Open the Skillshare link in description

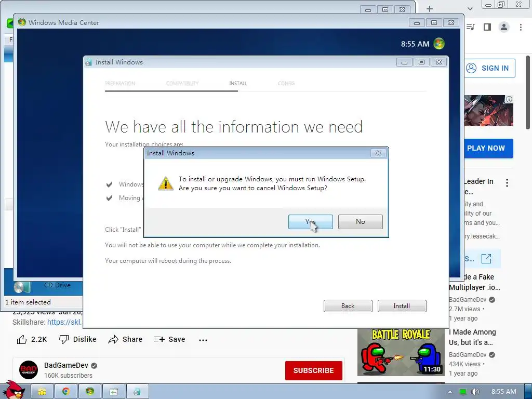[x=64, y=322]
